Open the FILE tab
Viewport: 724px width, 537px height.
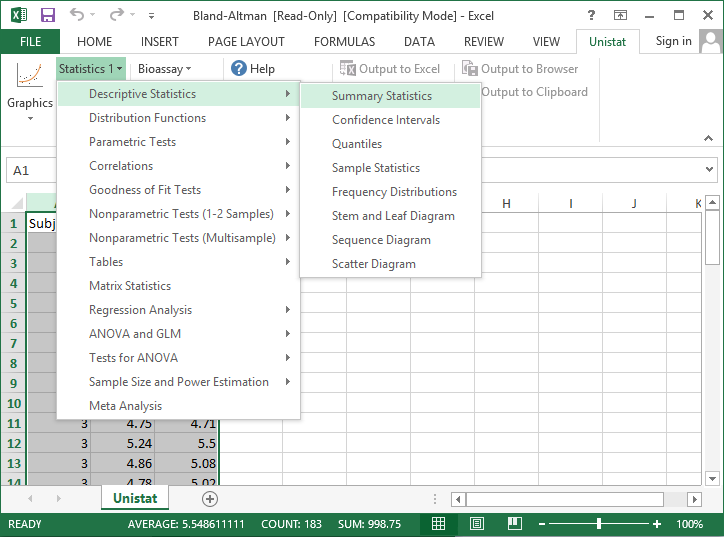30,42
